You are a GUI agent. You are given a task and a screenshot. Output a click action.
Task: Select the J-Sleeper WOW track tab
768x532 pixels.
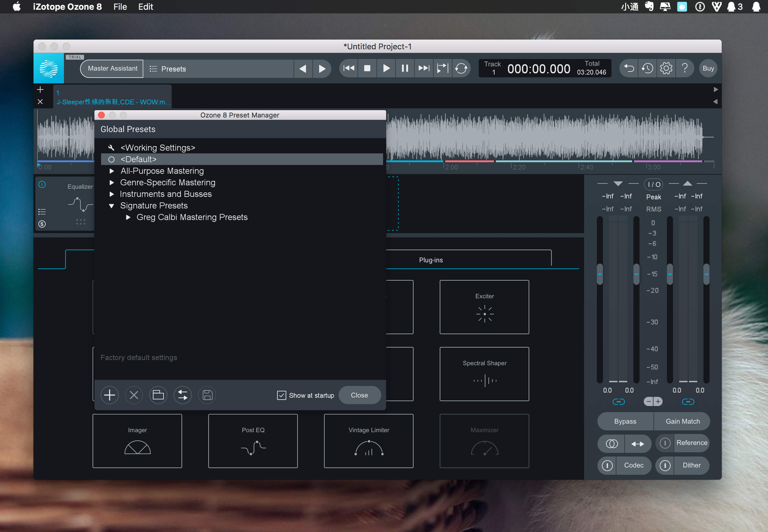[x=112, y=97]
